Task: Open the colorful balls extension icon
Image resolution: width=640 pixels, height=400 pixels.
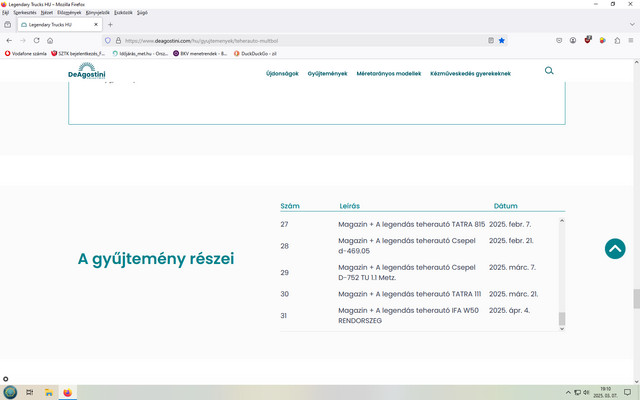Action: (602, 40)
